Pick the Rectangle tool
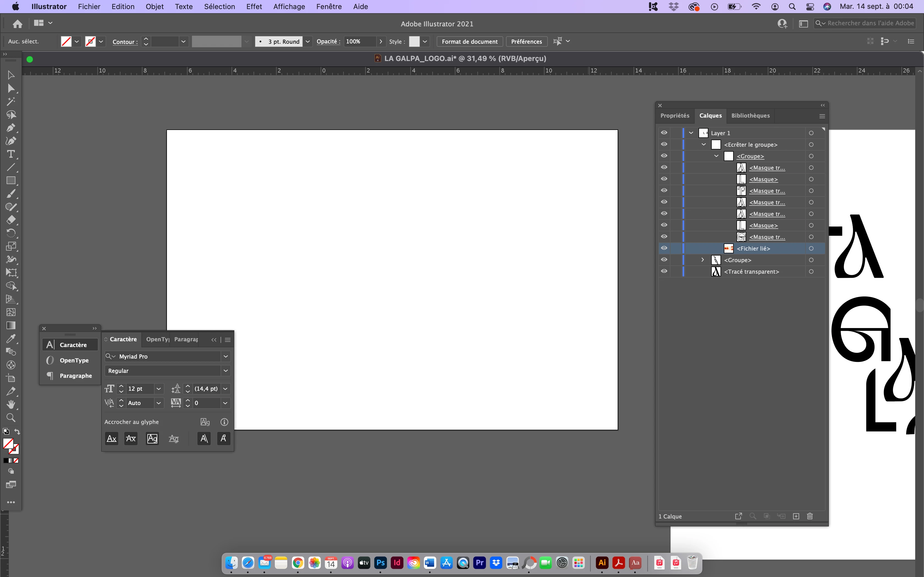 point(11,181)
